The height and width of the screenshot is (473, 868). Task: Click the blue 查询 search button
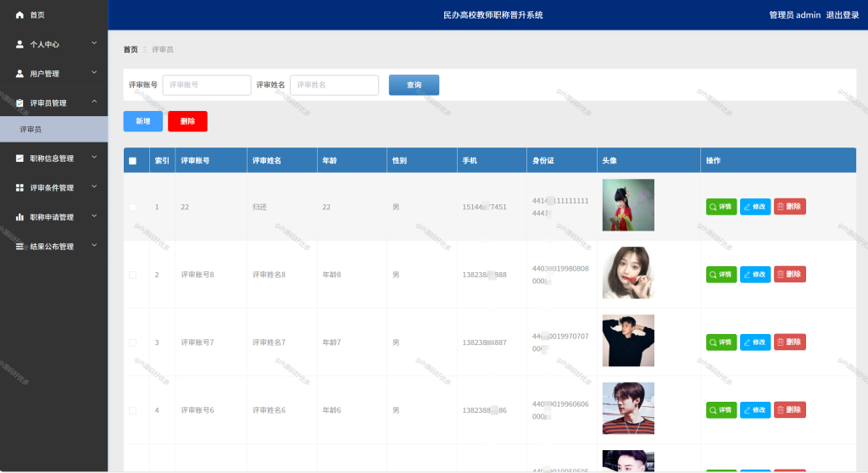414,85
